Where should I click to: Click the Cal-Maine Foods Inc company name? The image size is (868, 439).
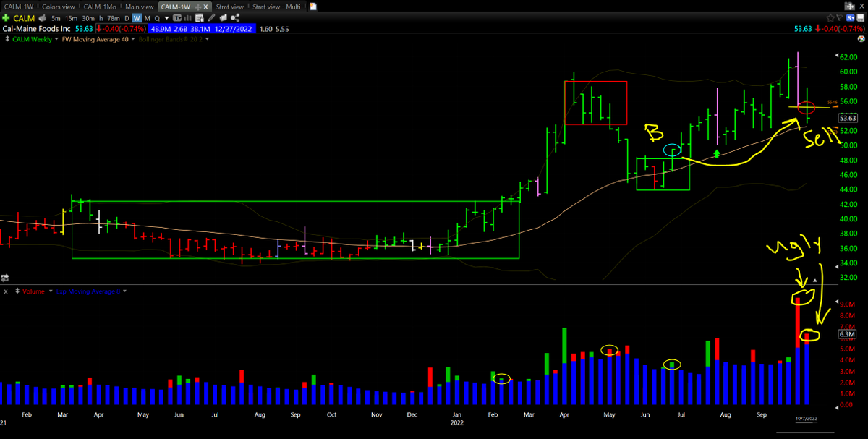pyautogui.click(x=36, y=29)
